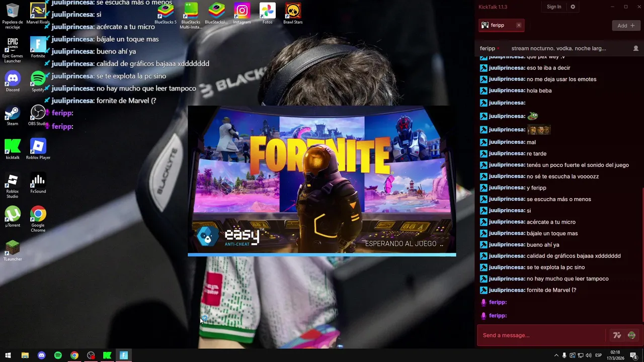Screen dimensions: 644x362
Task: Select the Roblox Player desktop icon
Action: pos(38,149)
